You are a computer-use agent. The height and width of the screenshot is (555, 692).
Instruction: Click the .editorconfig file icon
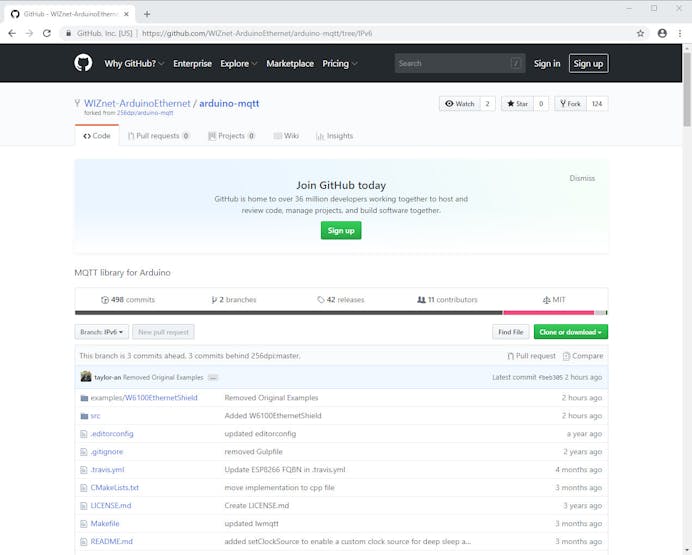pyautogui.click(x=84, y=434)
